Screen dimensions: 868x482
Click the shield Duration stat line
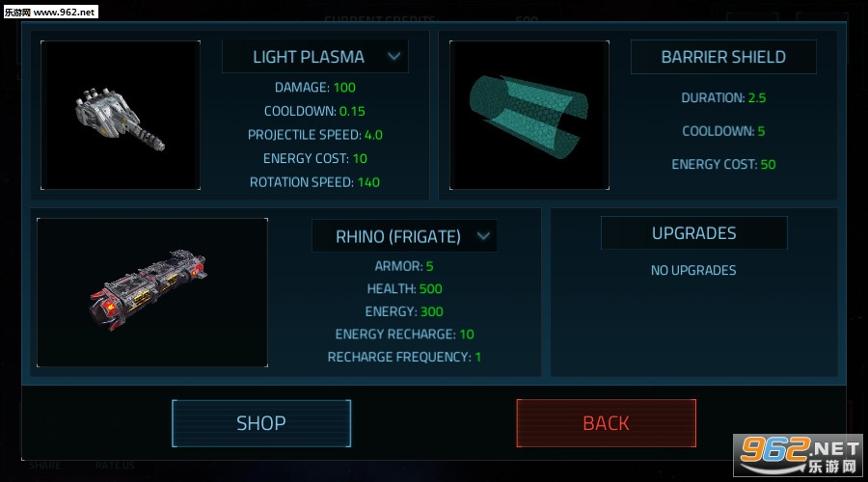tap(723, 97)
